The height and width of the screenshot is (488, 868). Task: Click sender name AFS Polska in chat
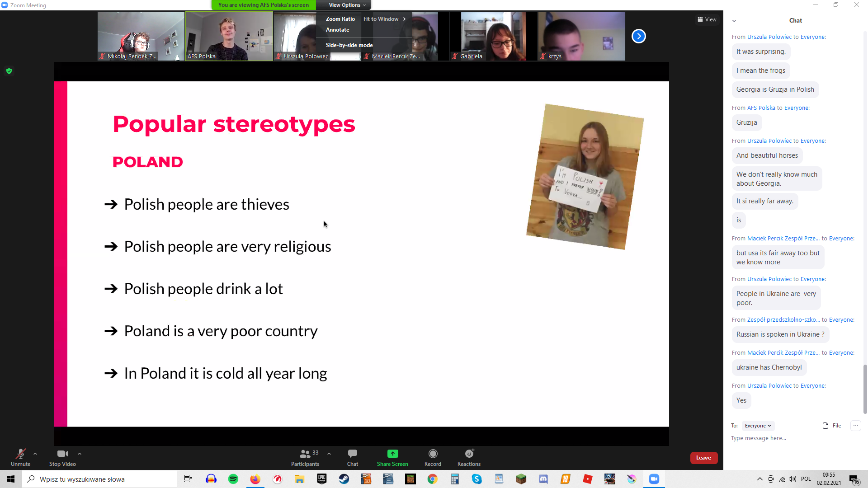coord(761,108)
